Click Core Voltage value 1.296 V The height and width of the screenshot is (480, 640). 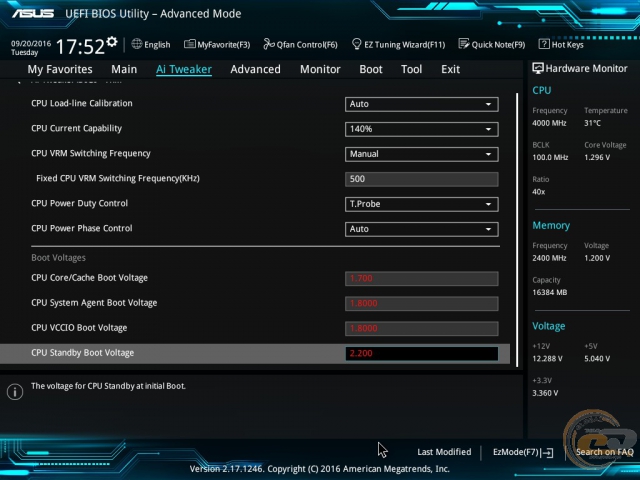tap(597, 157)
